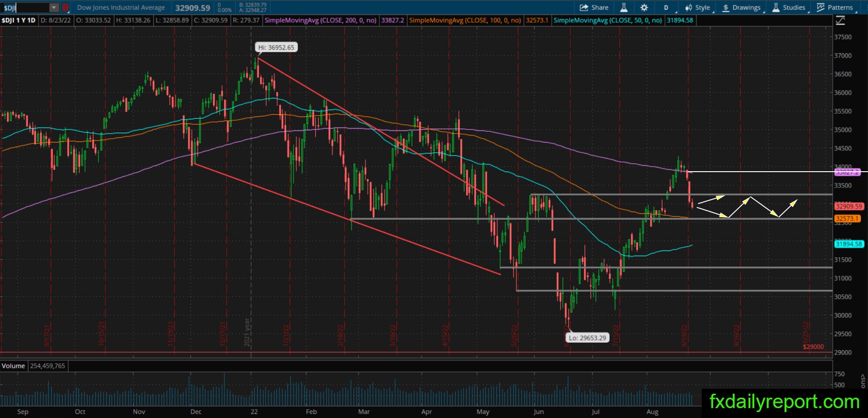Open the Drawings menu

(742, 7)
